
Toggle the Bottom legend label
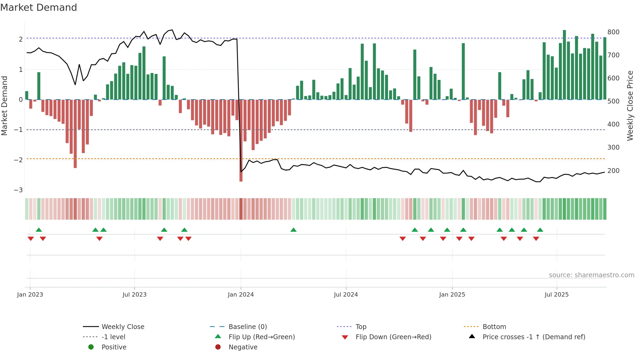[494, 327]
